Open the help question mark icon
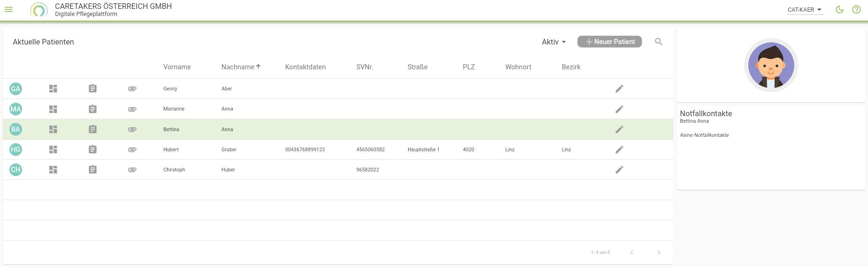868x267 pixels. coord(856,9)
